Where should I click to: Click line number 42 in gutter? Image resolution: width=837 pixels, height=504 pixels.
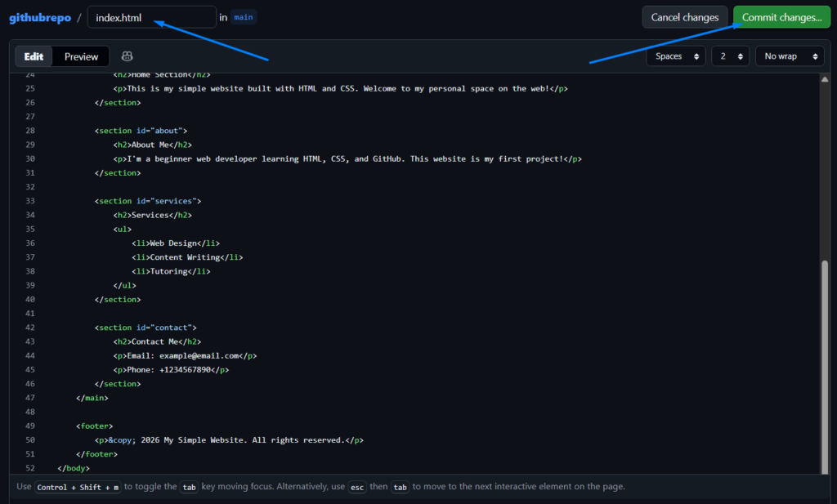coord(30,328)
